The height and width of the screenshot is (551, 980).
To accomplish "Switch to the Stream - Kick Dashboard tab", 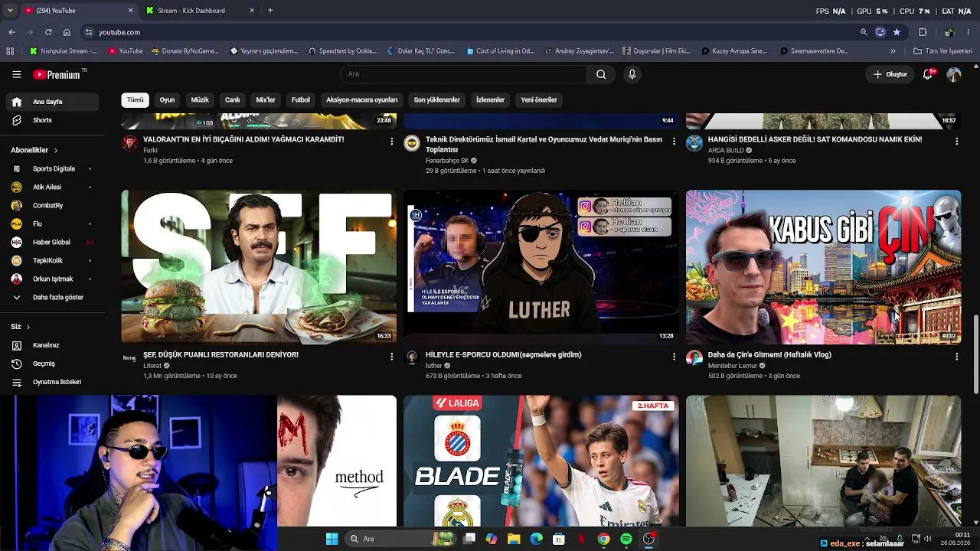I will click(x=201, y=11).
